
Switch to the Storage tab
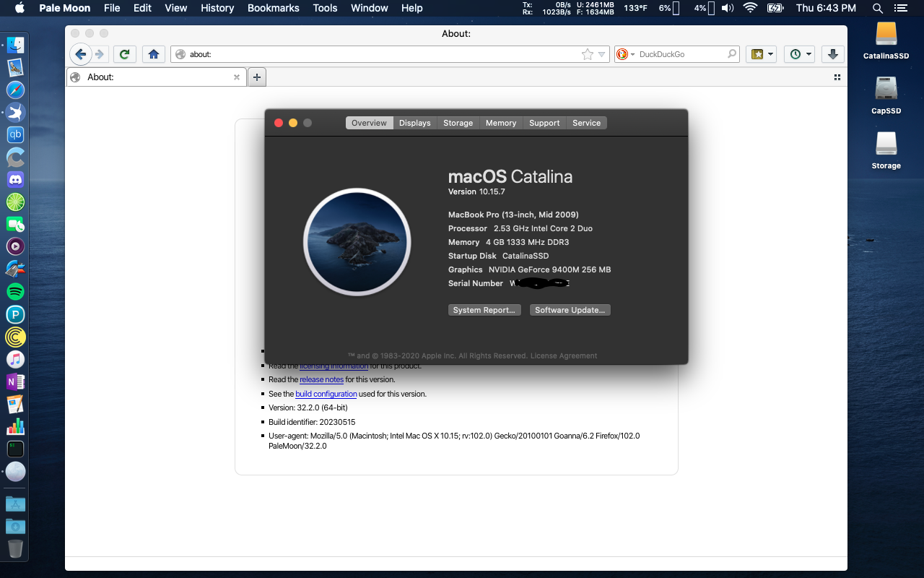[x=458, y=123]
